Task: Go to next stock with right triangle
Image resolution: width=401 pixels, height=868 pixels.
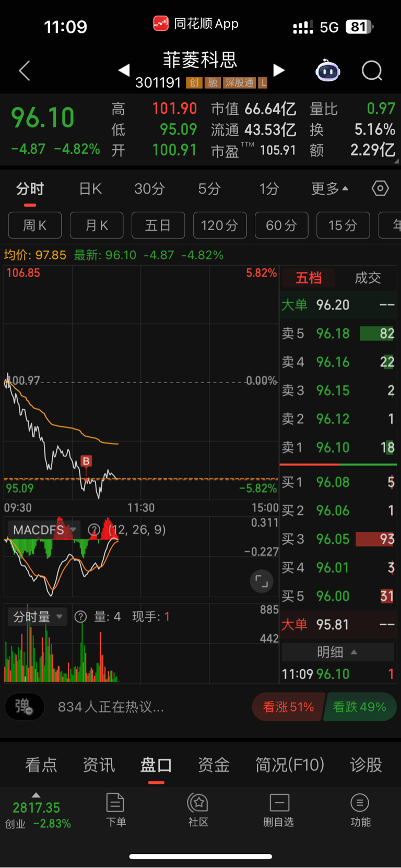Action: 279,70
